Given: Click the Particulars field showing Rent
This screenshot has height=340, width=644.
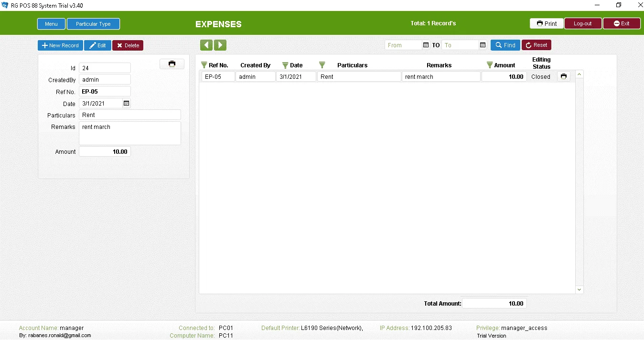Looking at the screenshot, I should 130,115.
